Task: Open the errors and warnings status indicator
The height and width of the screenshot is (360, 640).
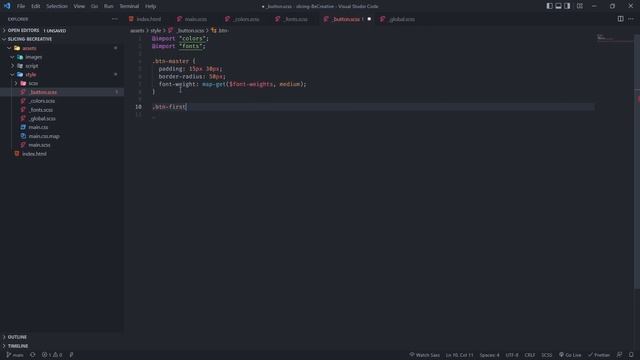Action: pos(52,355)
